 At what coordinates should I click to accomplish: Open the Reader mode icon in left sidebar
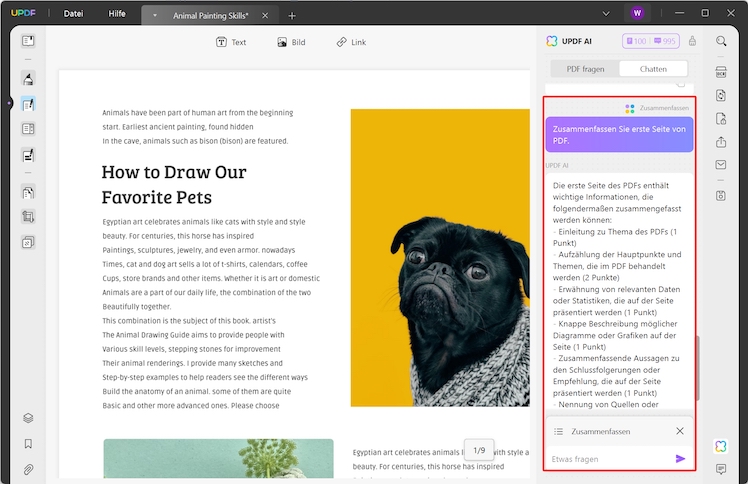point(28,41)
